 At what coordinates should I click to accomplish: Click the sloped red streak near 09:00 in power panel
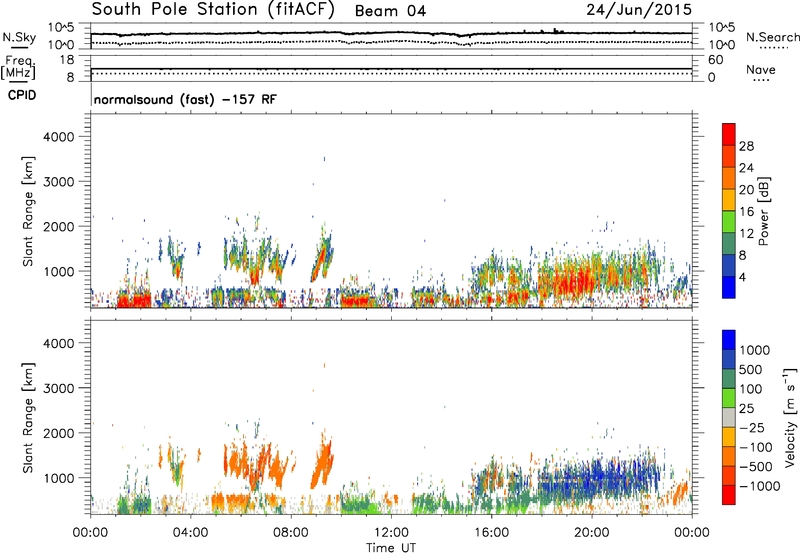[319, 263]
